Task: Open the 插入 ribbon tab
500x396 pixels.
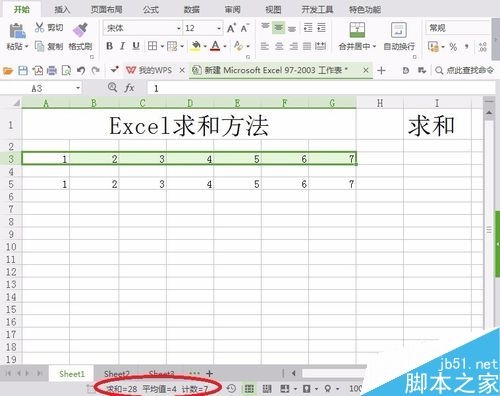Action: (62, 9)
